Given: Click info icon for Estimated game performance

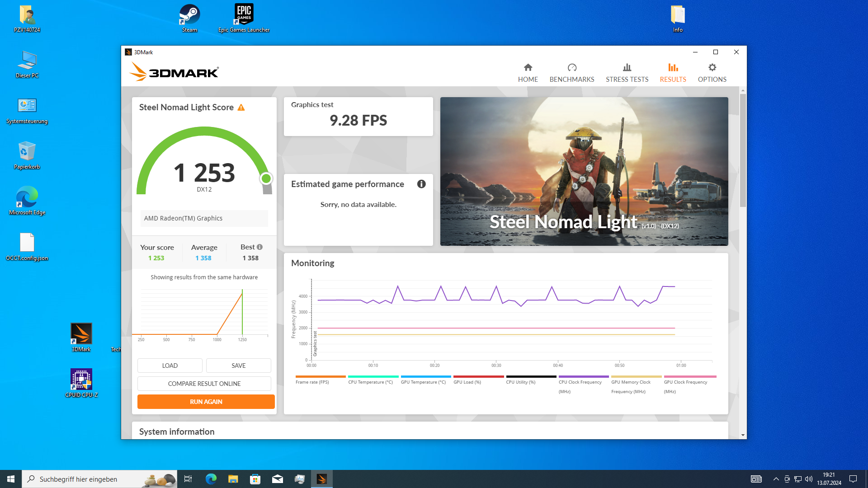Looking at the screenshot, I should (x=421, y=184).
